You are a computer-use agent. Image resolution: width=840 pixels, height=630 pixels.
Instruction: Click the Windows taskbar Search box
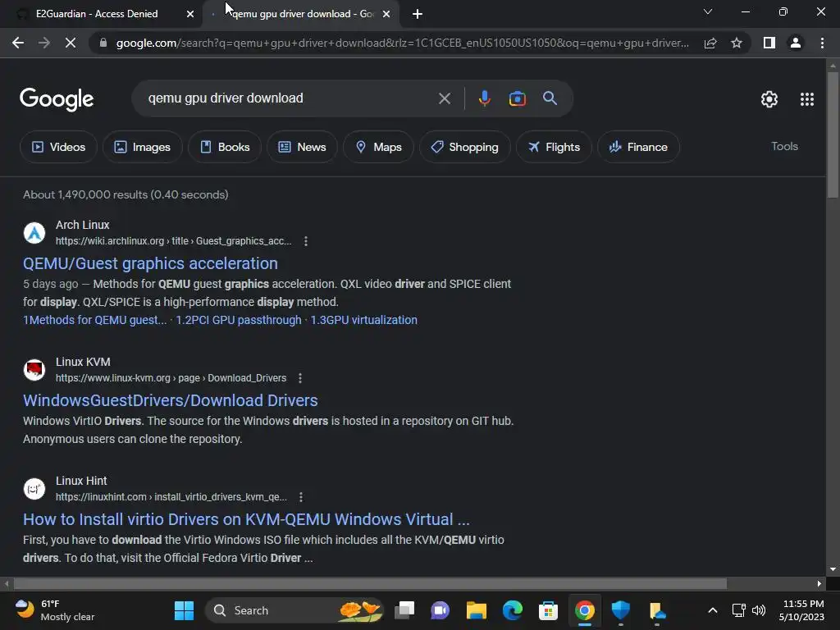point(294,610)
